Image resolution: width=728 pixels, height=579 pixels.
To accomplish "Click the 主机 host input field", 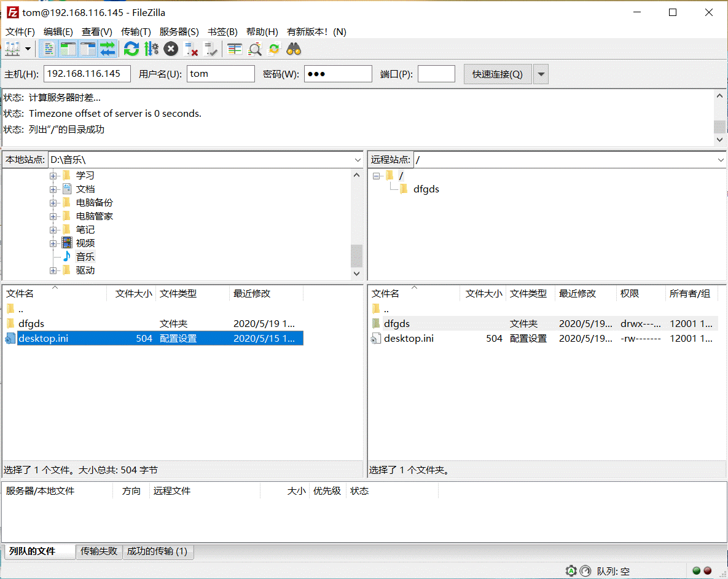I will pos(87,74).
